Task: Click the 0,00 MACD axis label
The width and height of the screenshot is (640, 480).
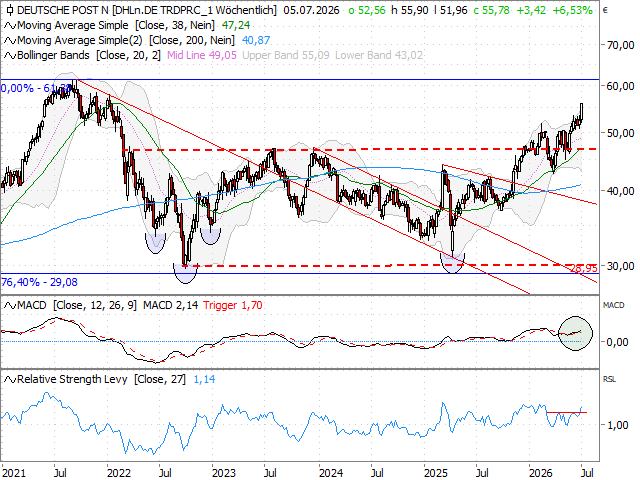Action: [617, 342]
